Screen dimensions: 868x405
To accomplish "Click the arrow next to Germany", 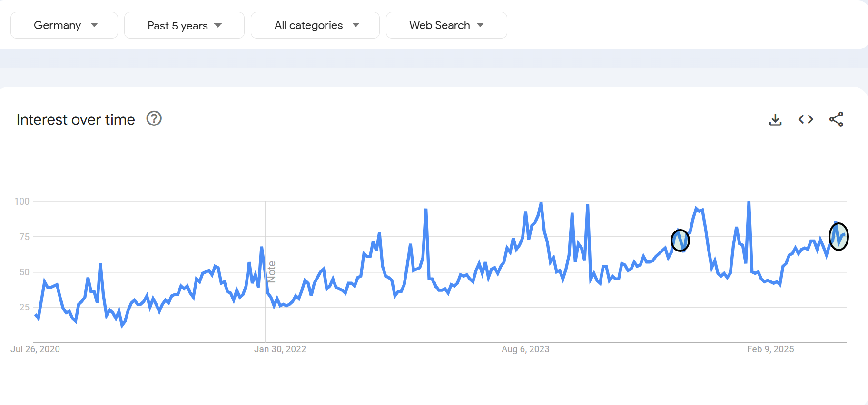I will tap(94, 25).
